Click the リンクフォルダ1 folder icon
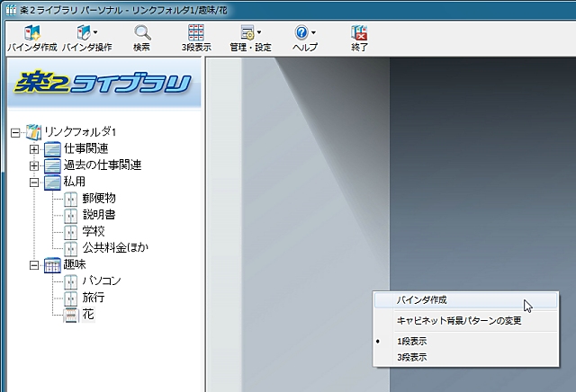The height and width of the screenshot is (392, 576). point(34,132)
